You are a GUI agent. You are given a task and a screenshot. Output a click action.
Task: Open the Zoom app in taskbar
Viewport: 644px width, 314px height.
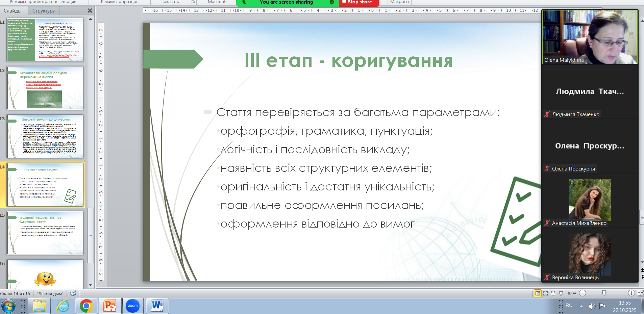click(x=132, y=306)
